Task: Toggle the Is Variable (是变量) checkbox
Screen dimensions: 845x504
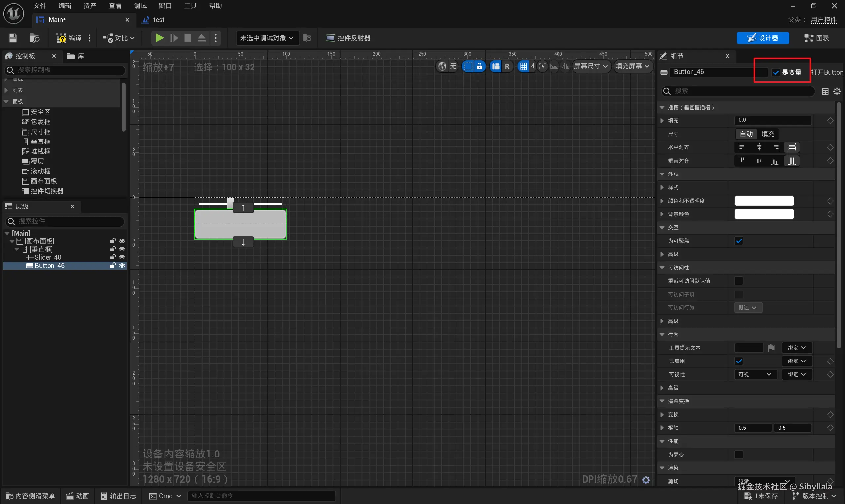Action: click(776, 72)
